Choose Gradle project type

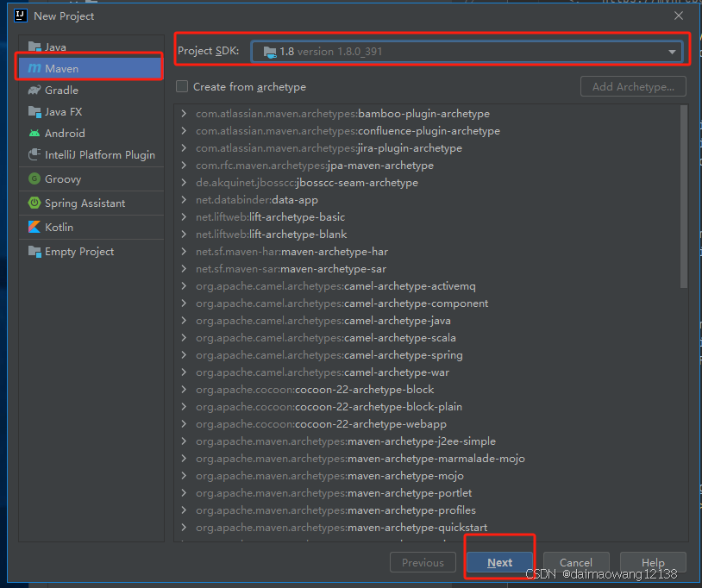click(91, 90)
